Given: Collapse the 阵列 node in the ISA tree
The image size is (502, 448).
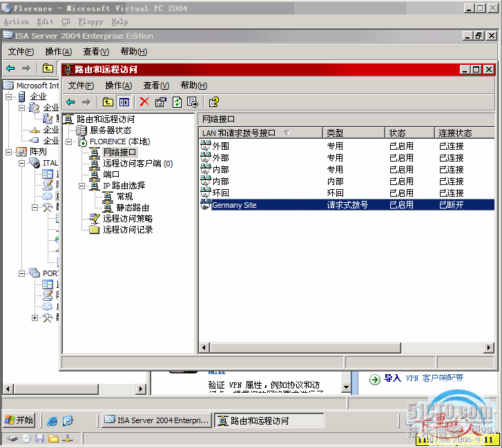Looking at the screenshot, I should [9, 152].
